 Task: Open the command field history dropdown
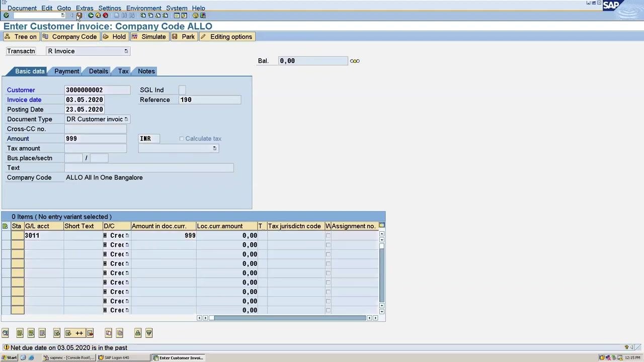click(62, 16)
